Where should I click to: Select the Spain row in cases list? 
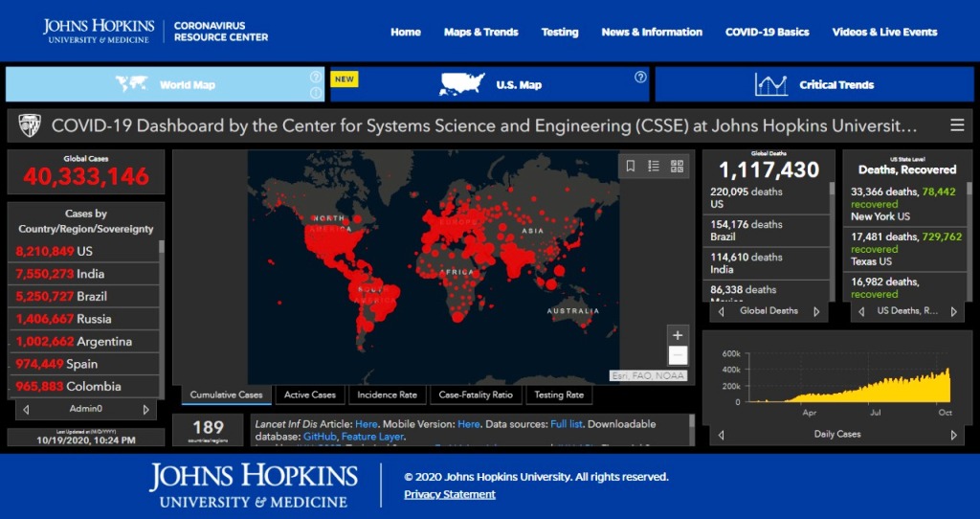click(84, 364)
